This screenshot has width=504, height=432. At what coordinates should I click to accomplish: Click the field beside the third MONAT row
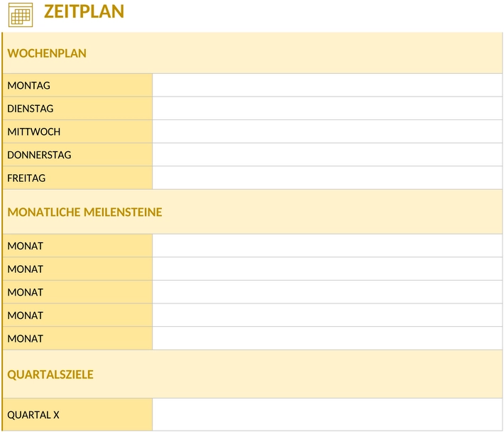[x=327, y=292]
